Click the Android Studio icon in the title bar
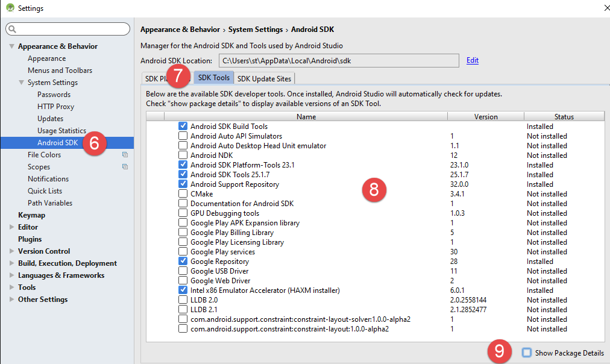The width and height of the screenshot is (610, 364). click(9, 8)
